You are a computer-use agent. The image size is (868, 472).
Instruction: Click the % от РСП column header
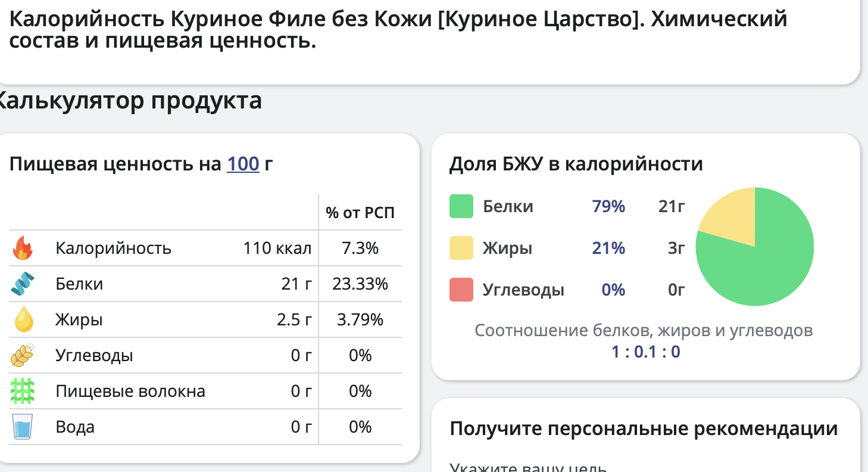click(x=360, y=213)
